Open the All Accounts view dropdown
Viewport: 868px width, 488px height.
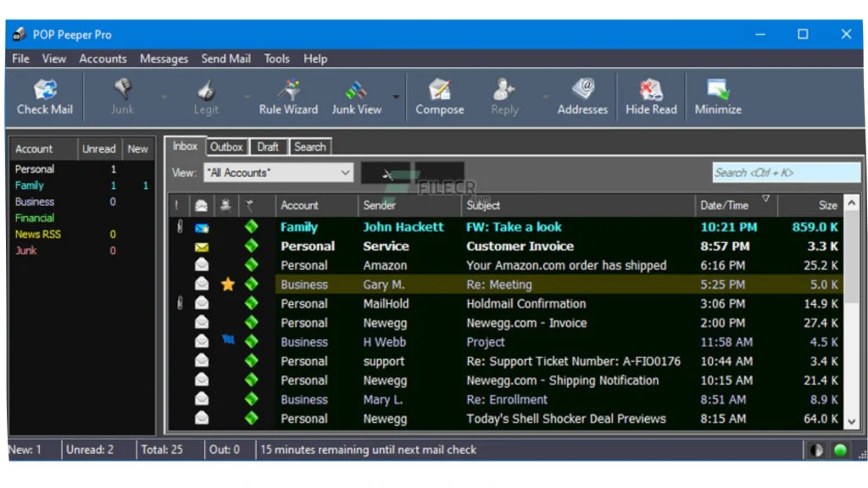click(347, 172)
